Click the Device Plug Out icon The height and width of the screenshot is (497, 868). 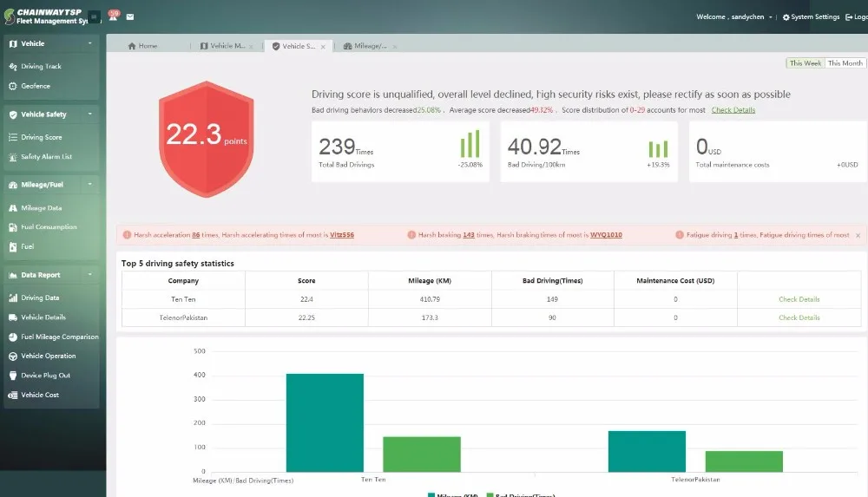13,376
